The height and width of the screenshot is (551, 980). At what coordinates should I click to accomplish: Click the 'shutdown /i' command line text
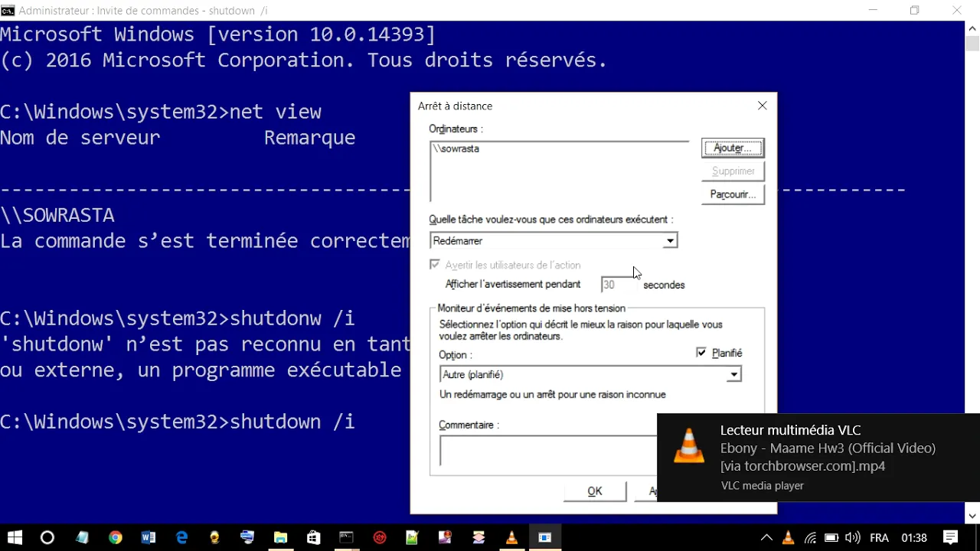click(x=292, y=422)
